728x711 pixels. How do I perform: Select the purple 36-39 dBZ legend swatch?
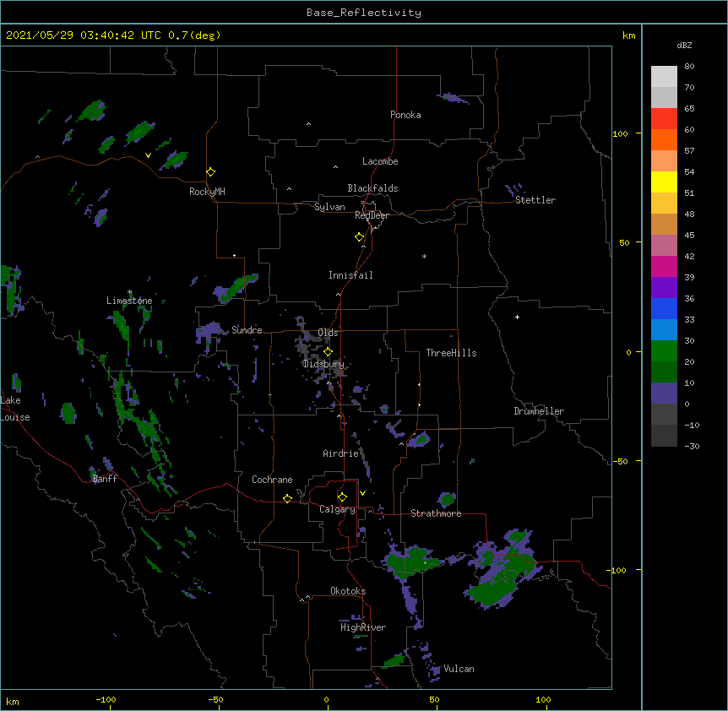point(664,287)
